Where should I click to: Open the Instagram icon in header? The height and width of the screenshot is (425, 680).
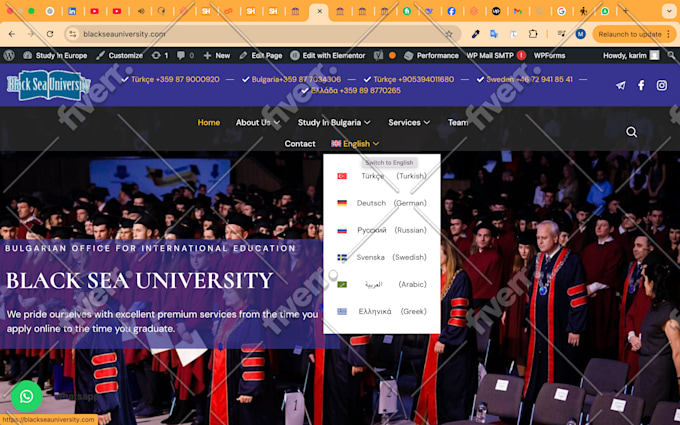click(x=661, y=85)
